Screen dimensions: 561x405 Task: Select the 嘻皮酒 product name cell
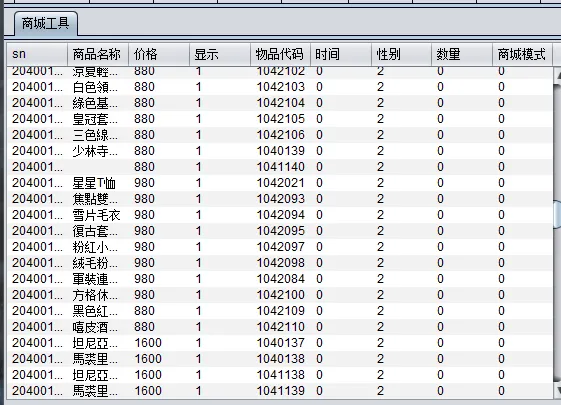tap(98, 327)
